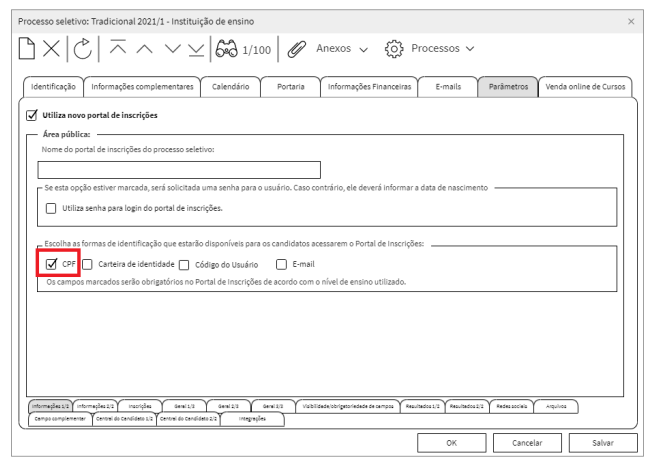This screenshot has height=464, width=654.
Task: Enable Utiliza senha para login checkbox
Action: (x=51, y=208)
